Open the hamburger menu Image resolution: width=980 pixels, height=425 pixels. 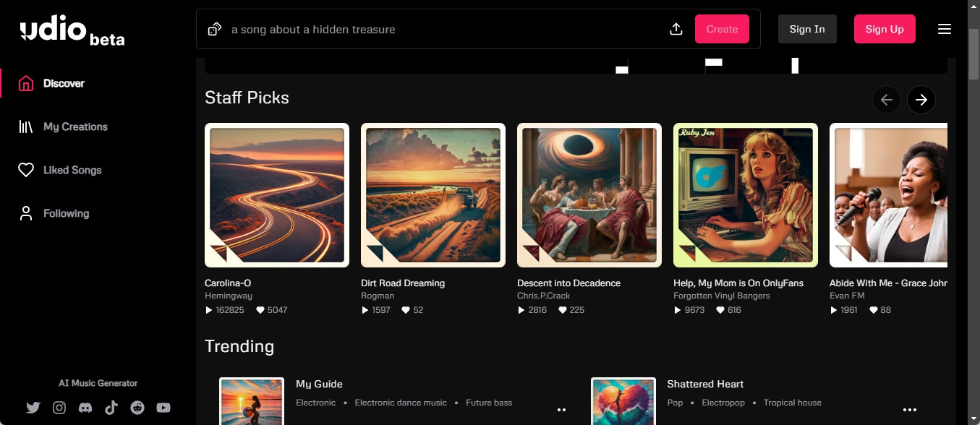coord(944,30)
